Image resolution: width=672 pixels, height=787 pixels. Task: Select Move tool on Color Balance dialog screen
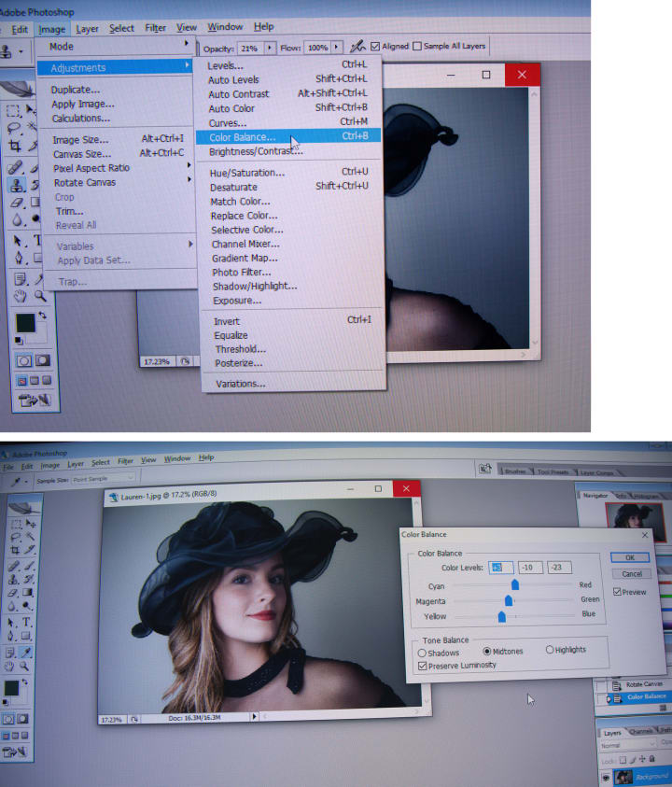(30, 524)
